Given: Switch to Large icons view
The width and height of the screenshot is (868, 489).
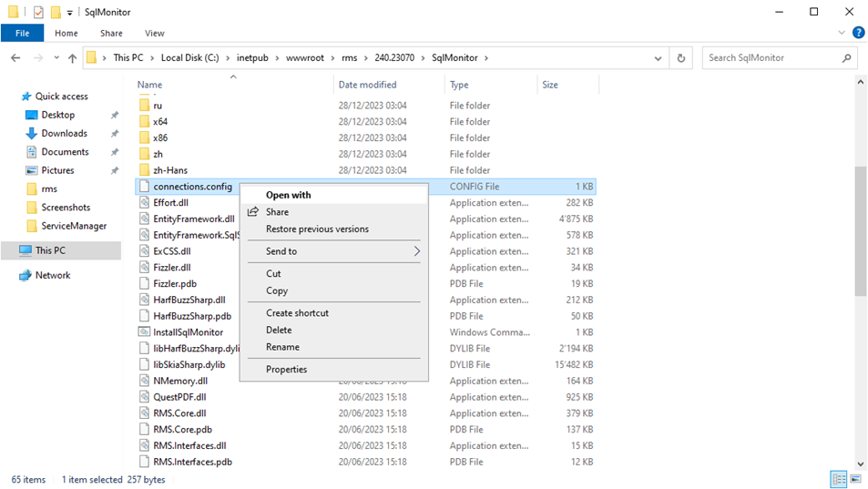Looking at the screenshot, I should pos(856,479).
